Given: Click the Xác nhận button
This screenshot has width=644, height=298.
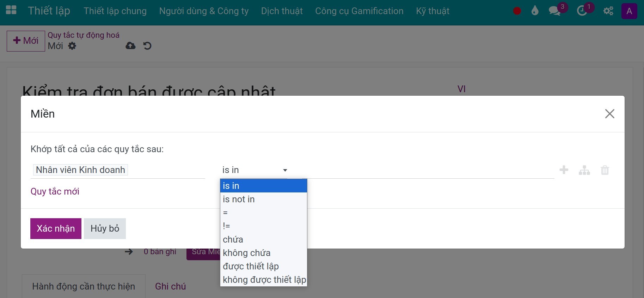Looking at the screenshot, I should pyautogui.click(x=56, y=228).
